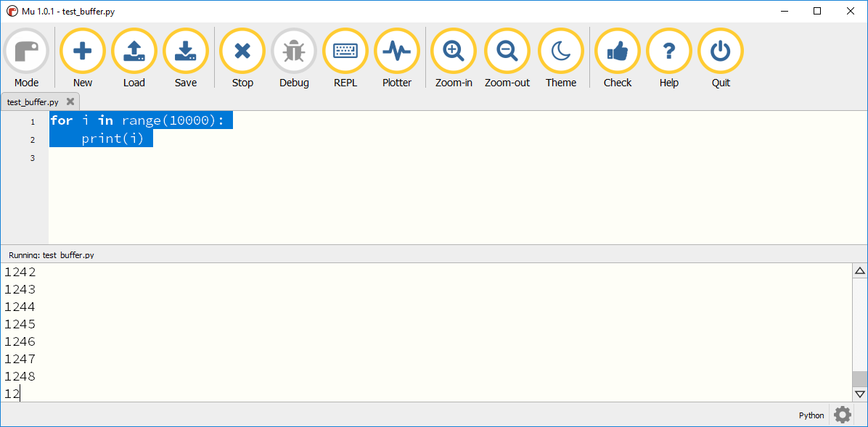The height and width of the screenshot is (427, 868).
Task: Click the 'for i in range(10000):' code line
Action: [x=137, y=120]
